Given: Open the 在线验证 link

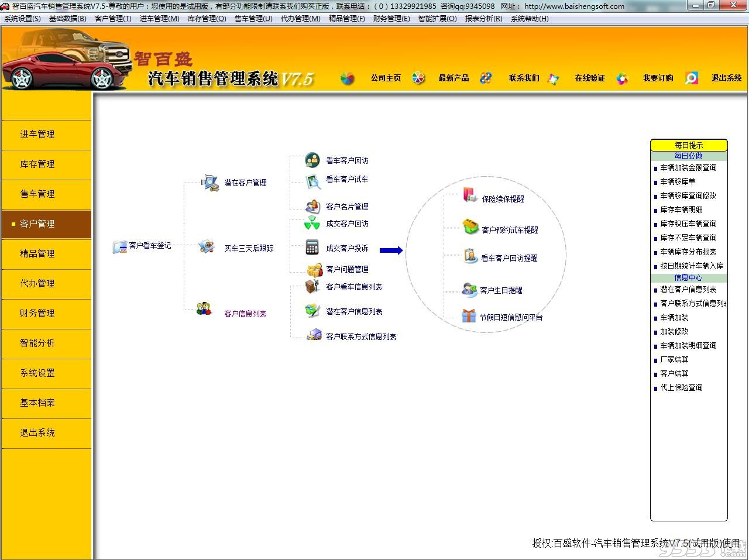Looking at the screenshot, I should 589,78.
